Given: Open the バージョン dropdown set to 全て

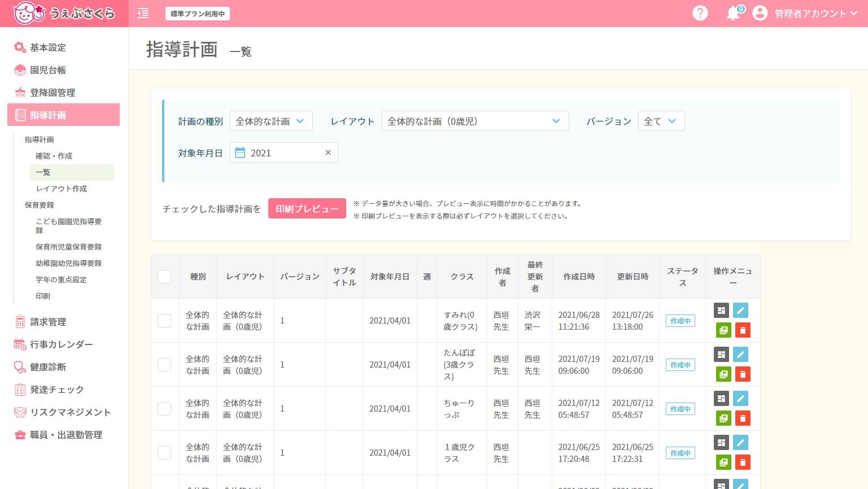Looking at the screenshot, I should (x=661, y=121).
